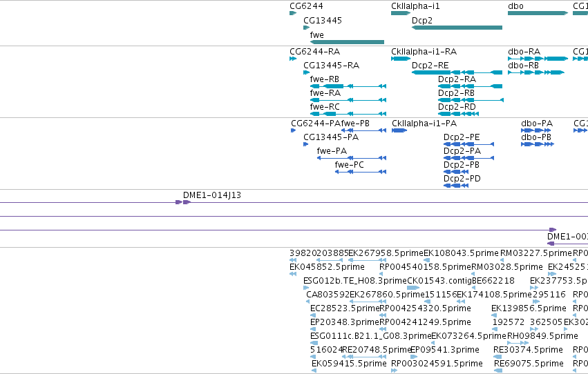Select the CG6244-RA transcript label

tap(314, 52)
